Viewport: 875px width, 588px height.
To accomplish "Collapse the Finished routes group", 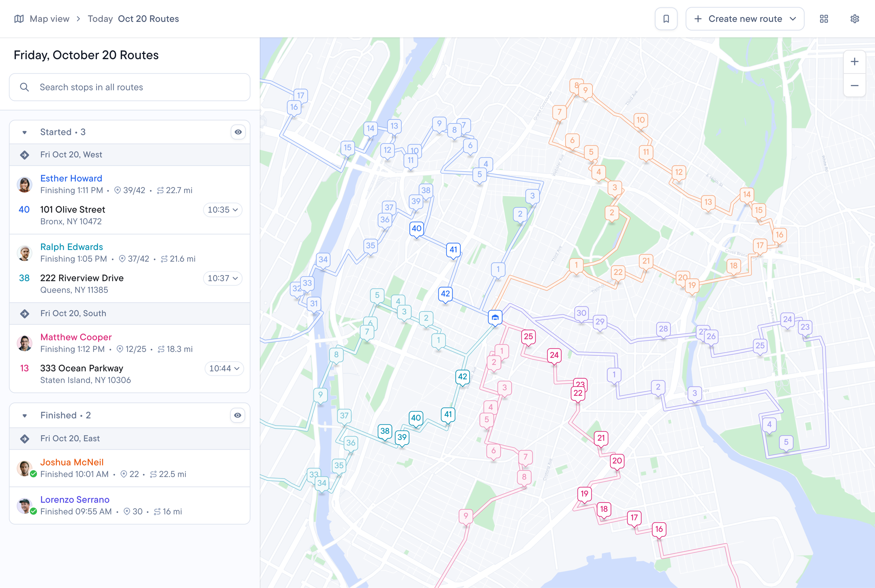I will (25, 415).
